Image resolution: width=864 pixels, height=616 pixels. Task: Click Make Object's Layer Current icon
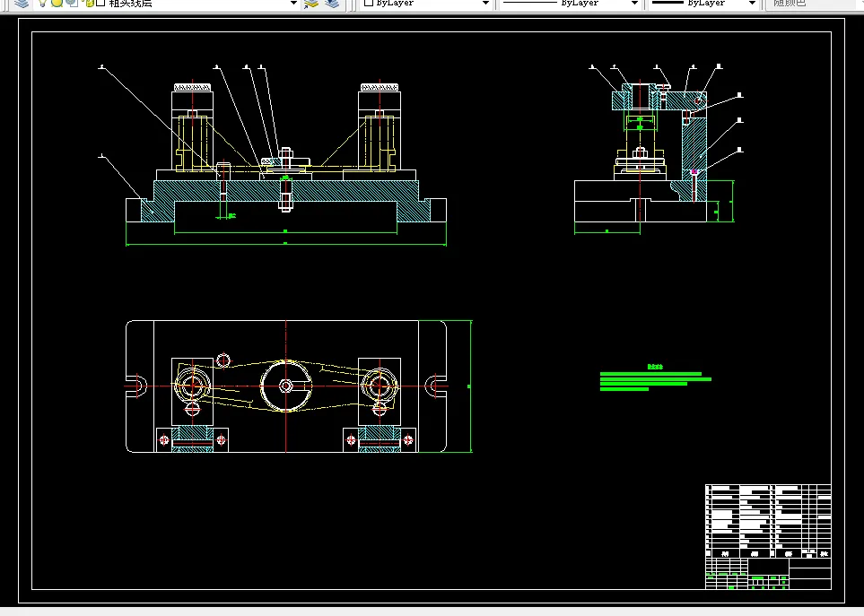(x=311, y=3)
